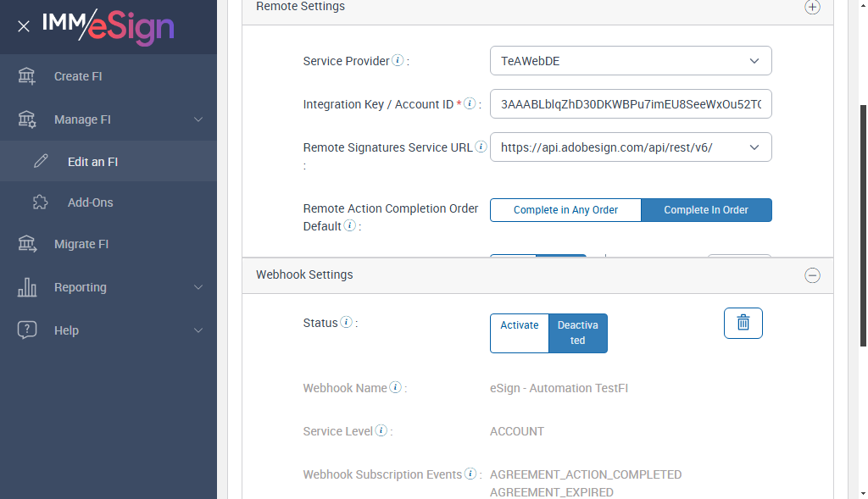The image size is (868, 499).
Task: Select Complete In Order
Action: pos(706,209)
